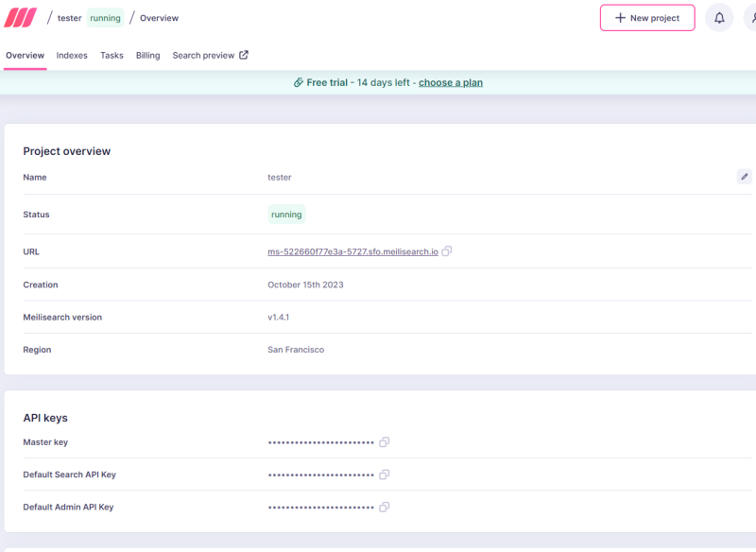Image resolution: width=756 pixels, height=552 pixels.
Task: Click the Project overview heading
Action: [67, 151]
